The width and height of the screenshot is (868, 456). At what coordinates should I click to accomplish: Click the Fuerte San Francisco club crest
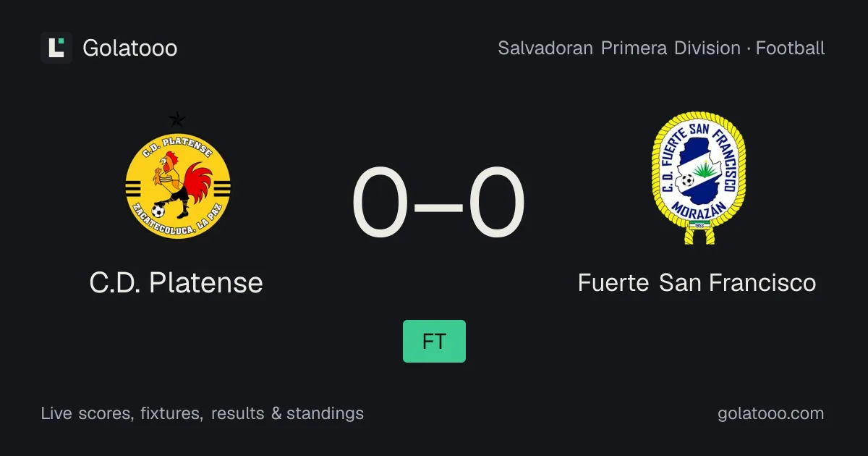pos(699,177)
